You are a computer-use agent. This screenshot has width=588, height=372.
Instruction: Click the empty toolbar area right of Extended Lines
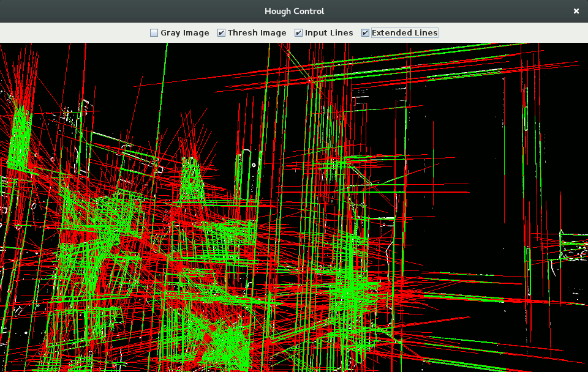coord(514,33)
